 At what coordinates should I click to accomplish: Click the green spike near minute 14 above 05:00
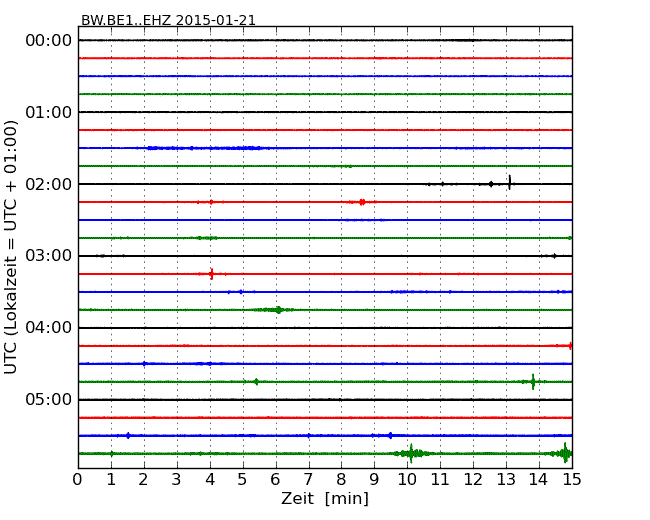[533, 381]
